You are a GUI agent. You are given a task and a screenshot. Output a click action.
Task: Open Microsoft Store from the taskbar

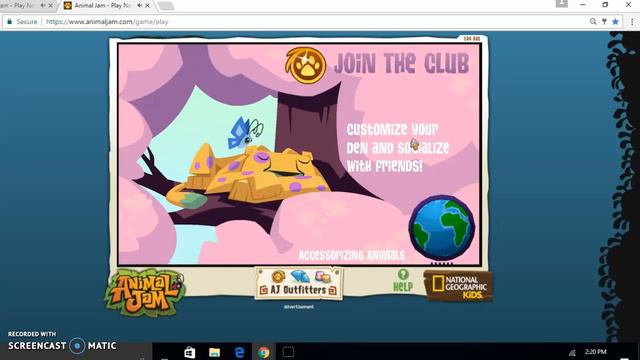coord(190,352)
